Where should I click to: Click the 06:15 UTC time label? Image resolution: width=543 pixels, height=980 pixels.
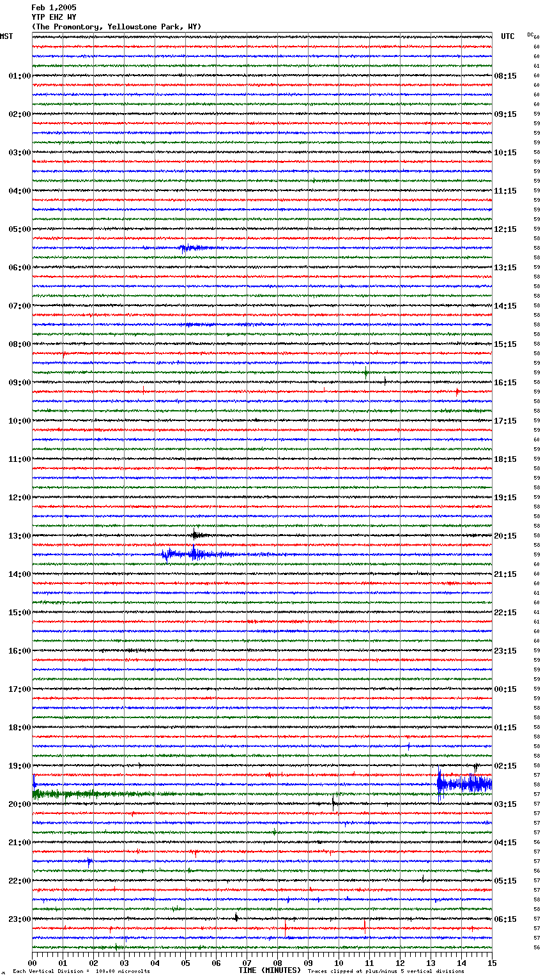(x=505, y=919)
